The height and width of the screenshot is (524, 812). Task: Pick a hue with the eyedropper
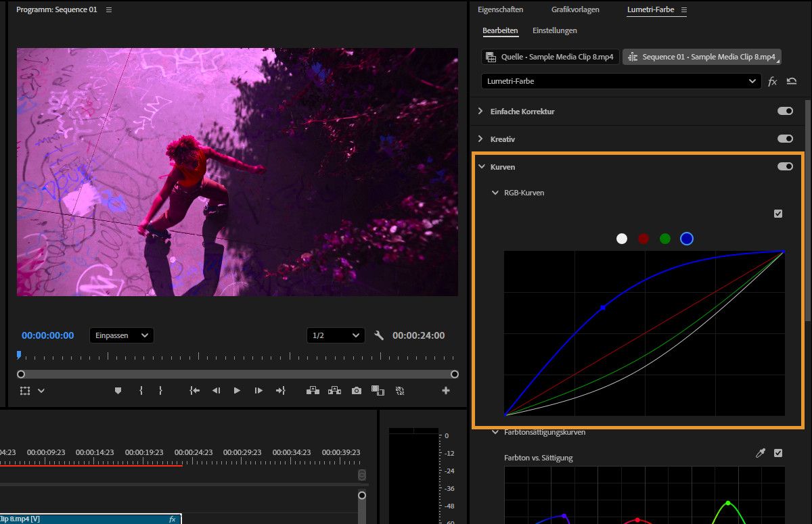760,453
